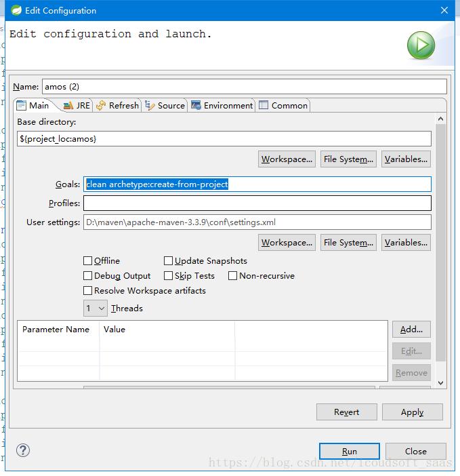This screenshot has height=476, width=460.
Task: Click the Parameter Name column header
Action: tap(58, 330)
